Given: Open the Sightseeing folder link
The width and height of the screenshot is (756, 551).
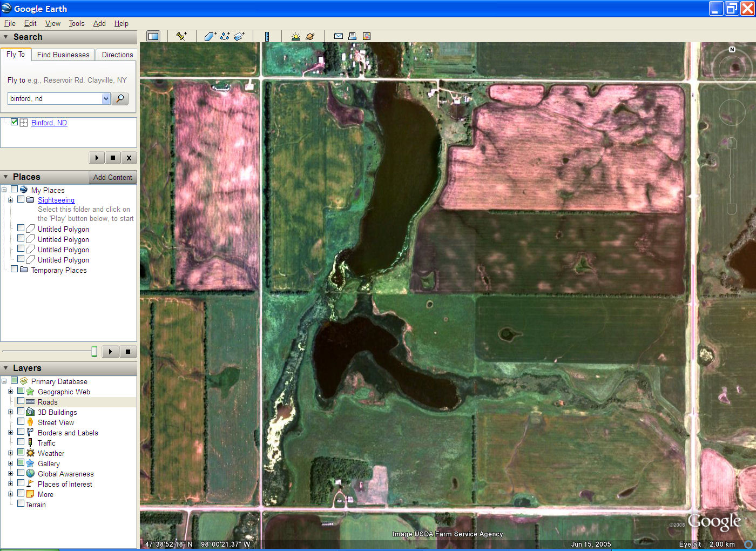Looking at the screenshot, I should click(x=56, y=200).
